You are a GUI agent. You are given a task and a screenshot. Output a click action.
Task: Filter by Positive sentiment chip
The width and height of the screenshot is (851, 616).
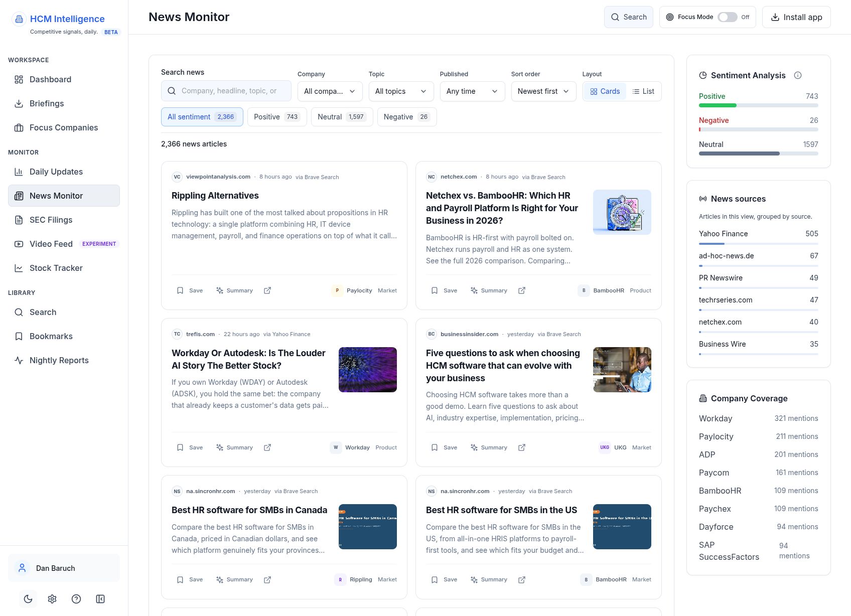click(277, 117)
